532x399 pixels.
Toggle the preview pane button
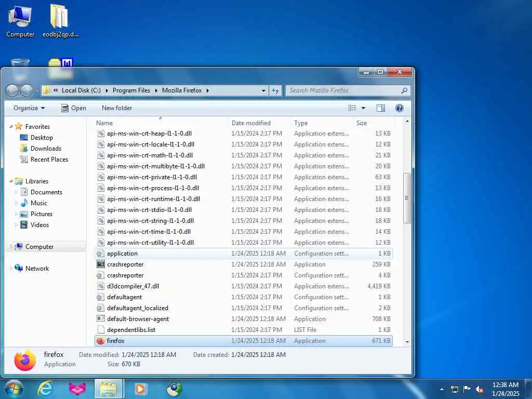coord(381,108)
